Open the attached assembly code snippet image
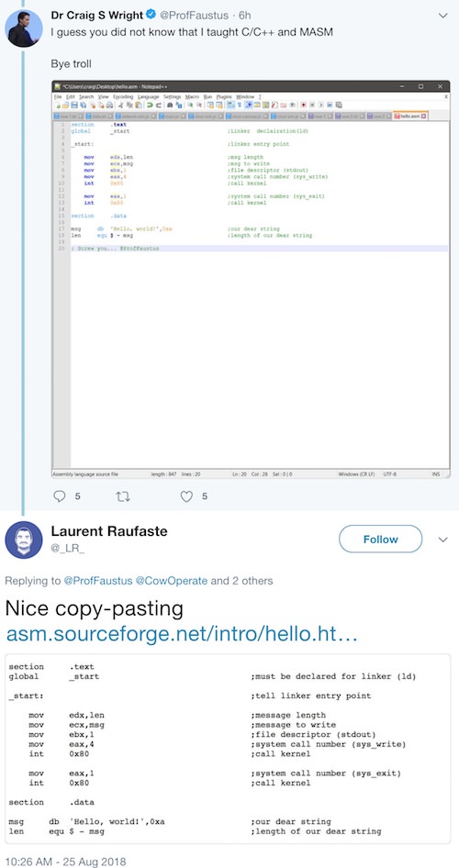This screenshot has height=868, width=459. click(228, 749)
